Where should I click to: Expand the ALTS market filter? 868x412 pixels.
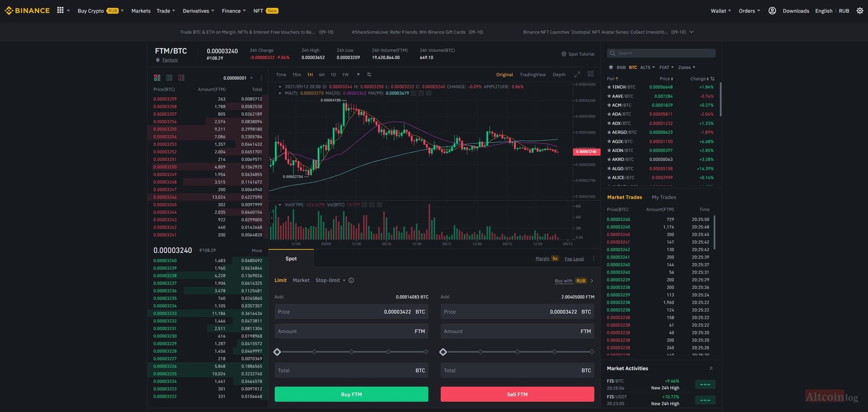point(647,67)
